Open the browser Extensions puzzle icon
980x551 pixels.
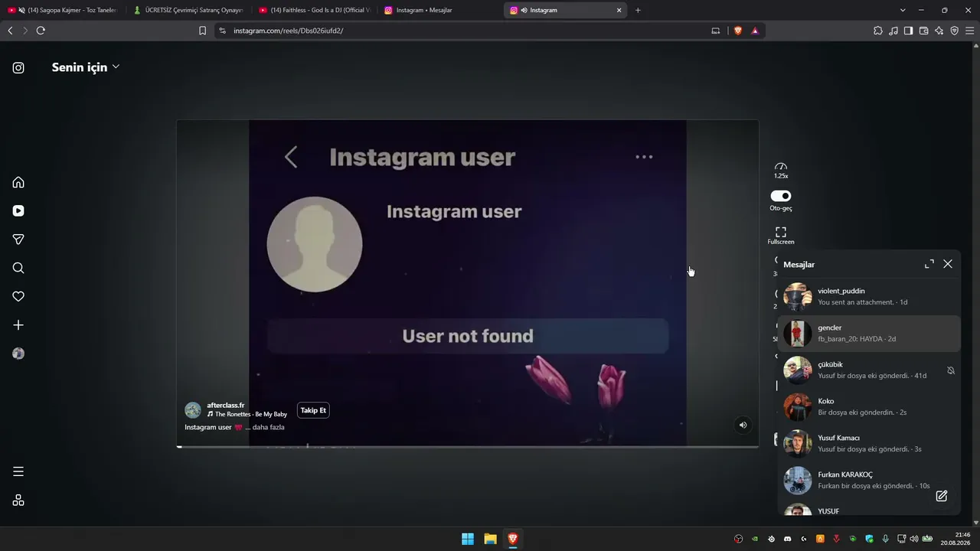click(x=878, y=31)
